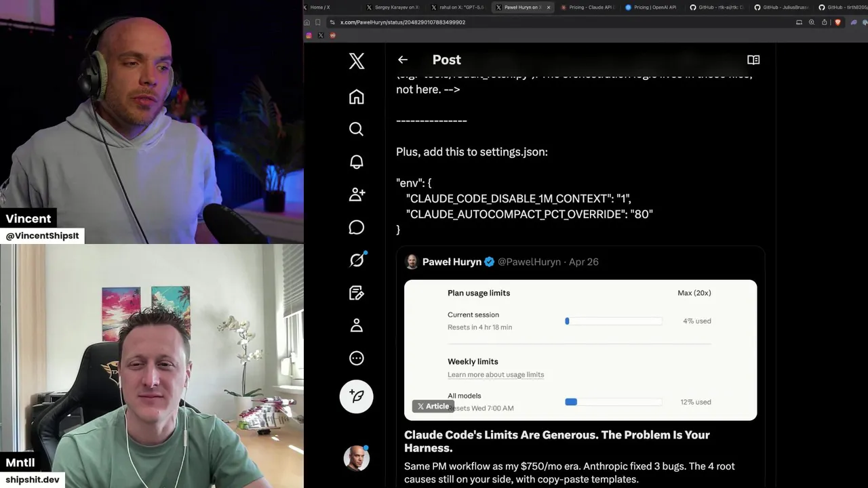Click the Resets in 4 hr 18 min text
Image resolution: width=868 pixels, height=488 pixels.
coord(479,327)
